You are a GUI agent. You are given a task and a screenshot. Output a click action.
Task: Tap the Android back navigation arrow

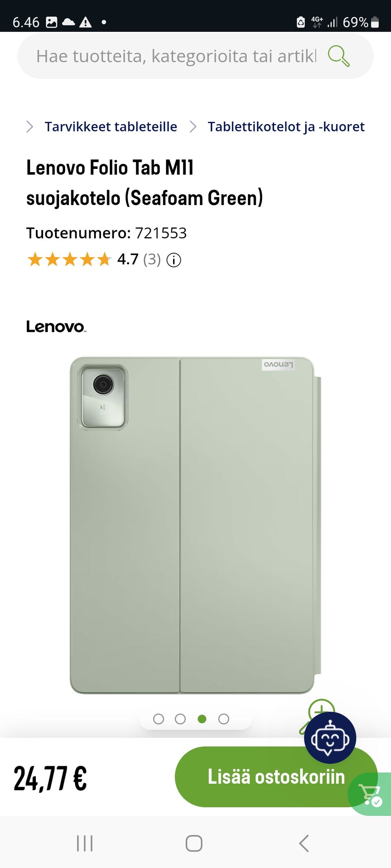(304, 843)
